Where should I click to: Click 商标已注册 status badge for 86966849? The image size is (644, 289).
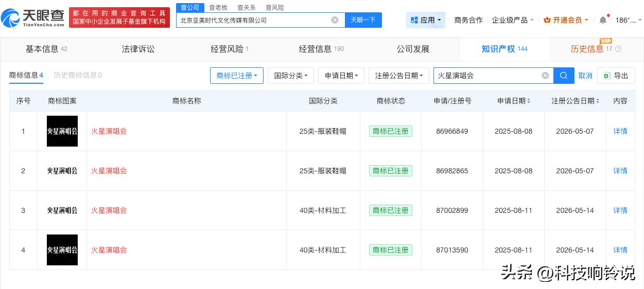coord(391,131)
